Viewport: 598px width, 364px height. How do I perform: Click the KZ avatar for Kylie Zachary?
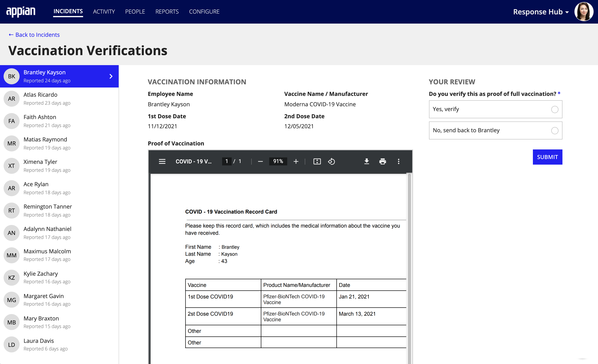point(11,277)
